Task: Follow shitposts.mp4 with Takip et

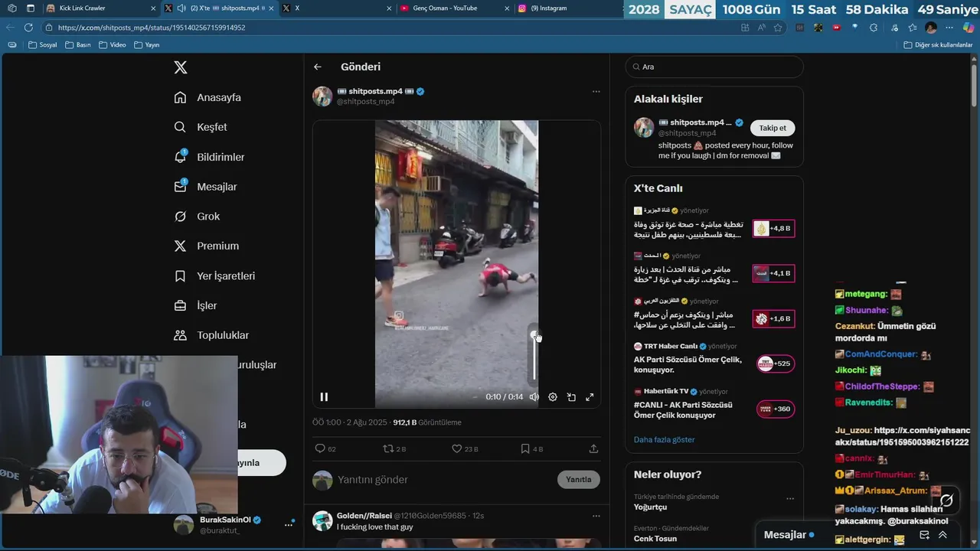Action: pos(773,128)
